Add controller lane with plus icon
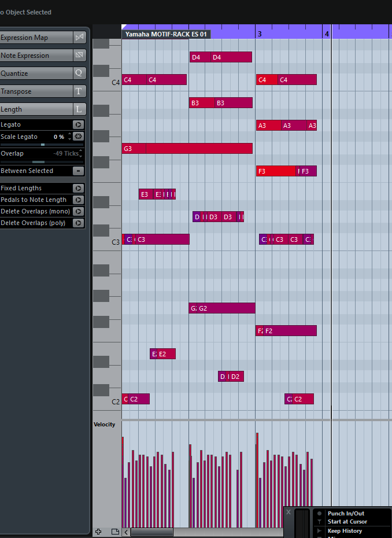This screenshot has height=538, width=392. [x=98, y=532]
